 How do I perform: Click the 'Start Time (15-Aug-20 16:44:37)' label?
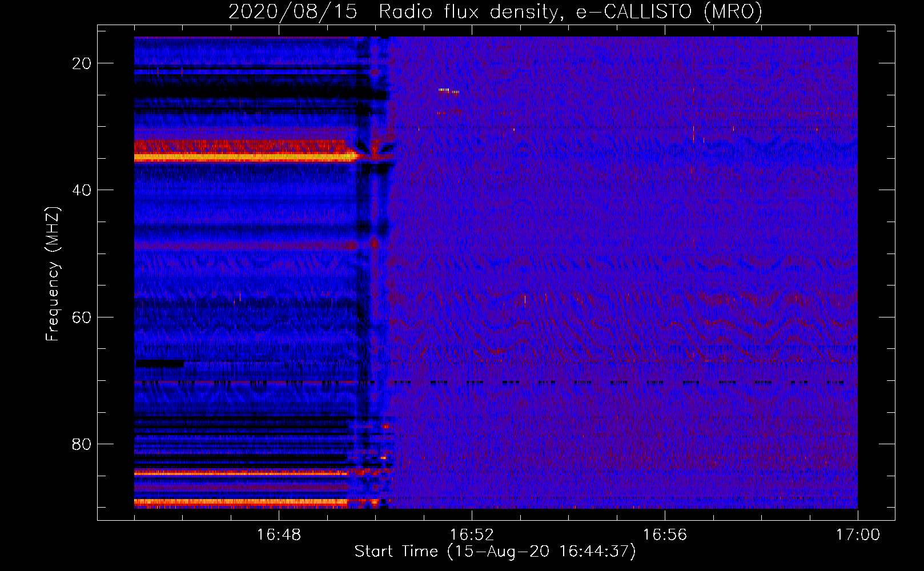(x=495, y=552)
